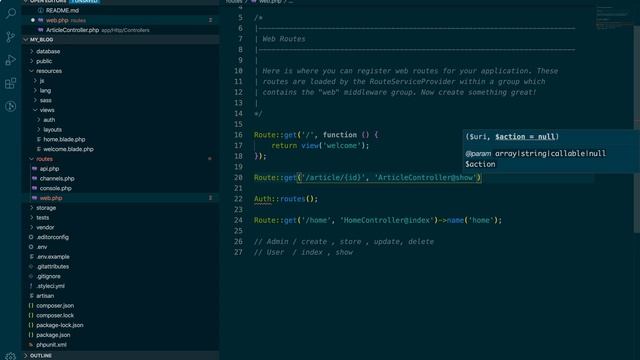
Task: Click the $action = null parameter hint
Action: click(x=525, y=137)
